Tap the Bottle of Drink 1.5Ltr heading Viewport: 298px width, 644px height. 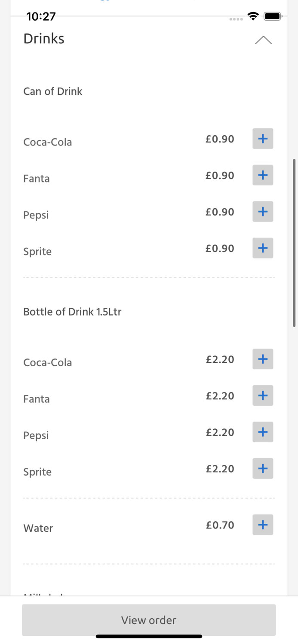point(72,312)
